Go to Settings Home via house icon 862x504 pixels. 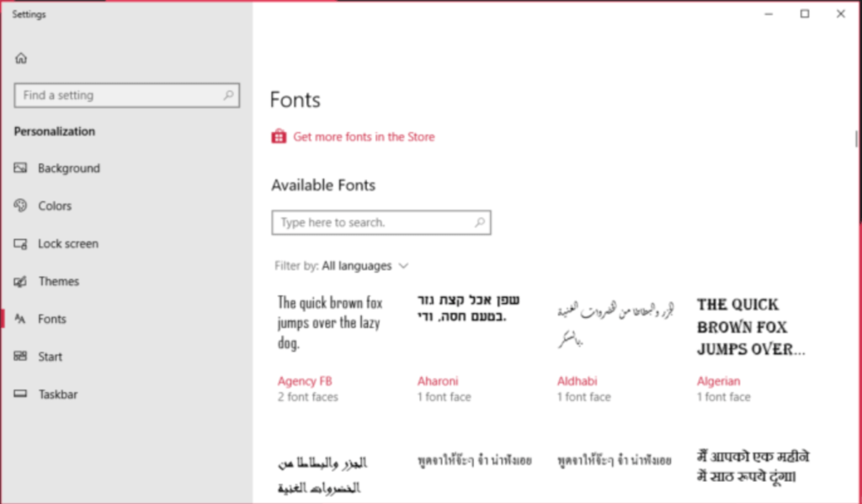pos(21,58)
